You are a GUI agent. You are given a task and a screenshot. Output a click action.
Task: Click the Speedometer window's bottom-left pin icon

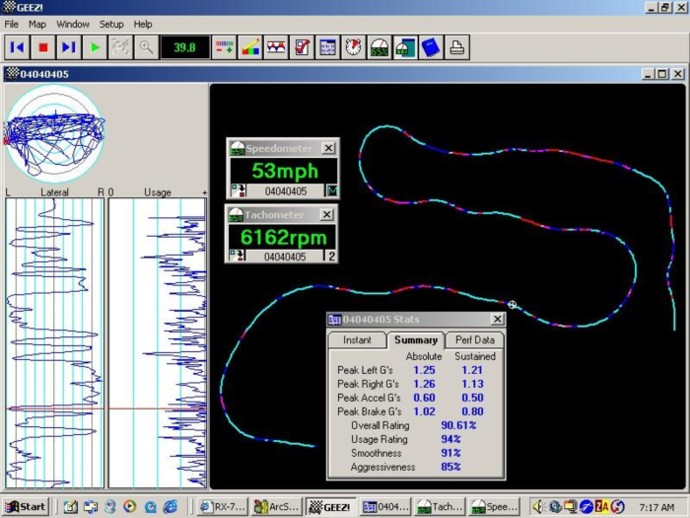pyautogui.click(x=235, y=190)
